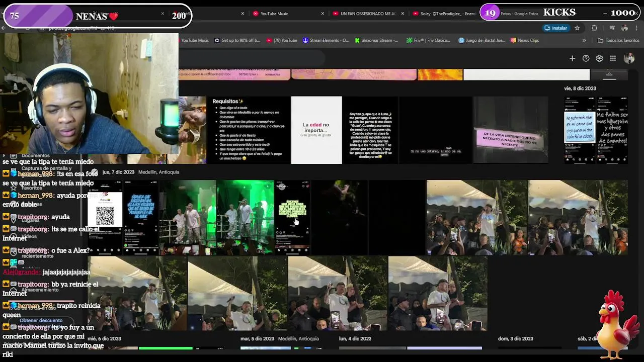Open Google Photos settings gear
Viewport: 644px width, 362px height.
599,59
